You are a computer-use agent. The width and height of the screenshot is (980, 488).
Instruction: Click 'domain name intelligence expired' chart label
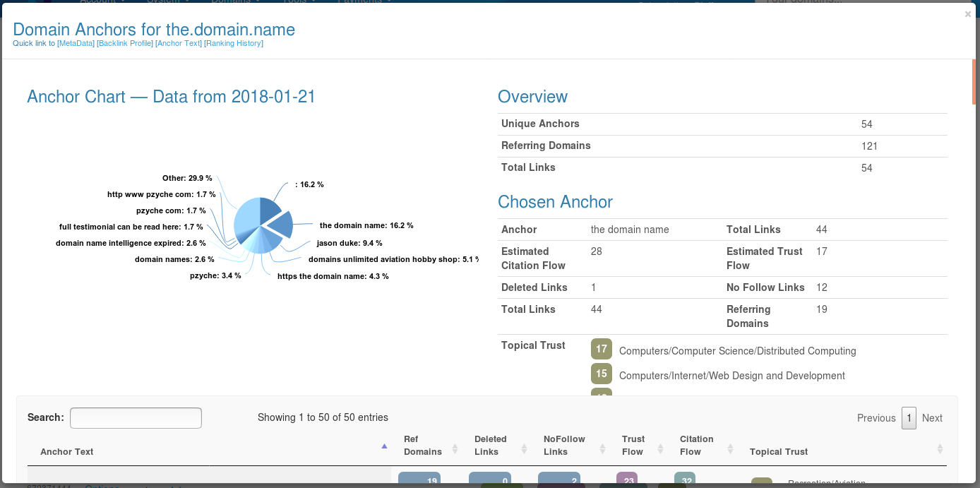tap(131, 243)
